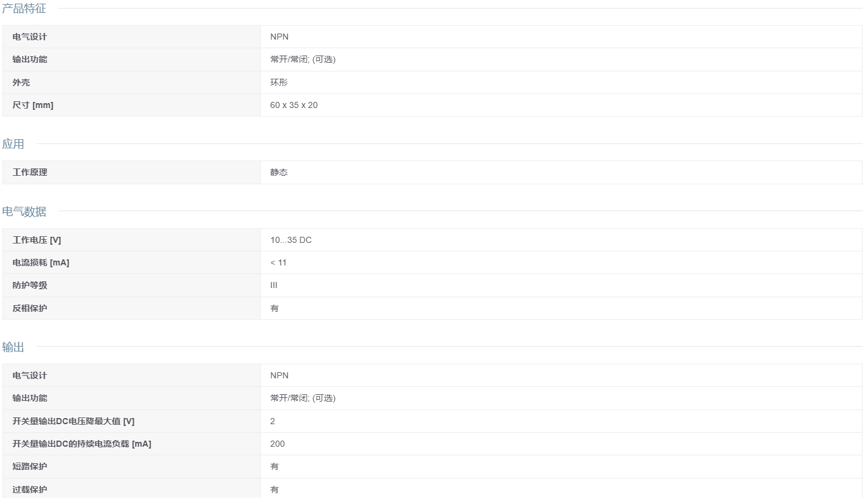The height and width of the screenshot is (498, 868).
Task: Click 输出功能 label in 产品特征 table
Action: click(29, 59)
